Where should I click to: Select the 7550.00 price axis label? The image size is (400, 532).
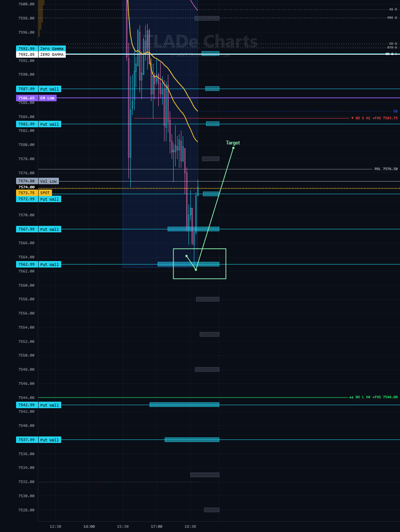[x=27, y=355]
